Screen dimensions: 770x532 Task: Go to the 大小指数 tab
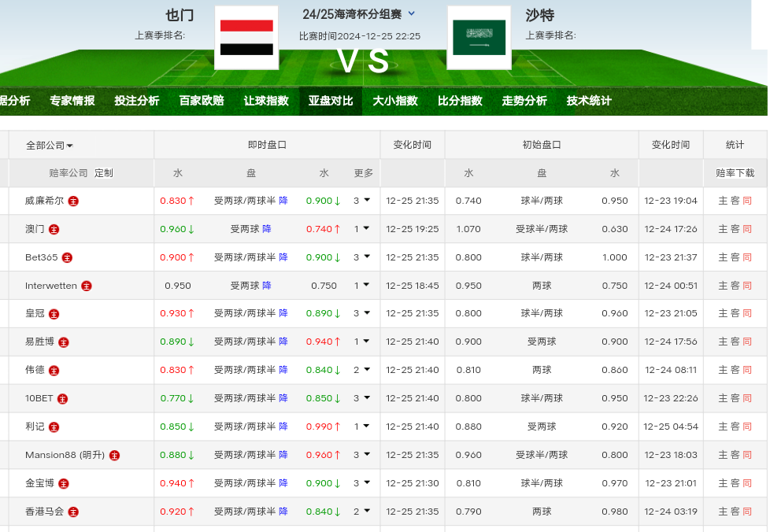coord(395,101)
